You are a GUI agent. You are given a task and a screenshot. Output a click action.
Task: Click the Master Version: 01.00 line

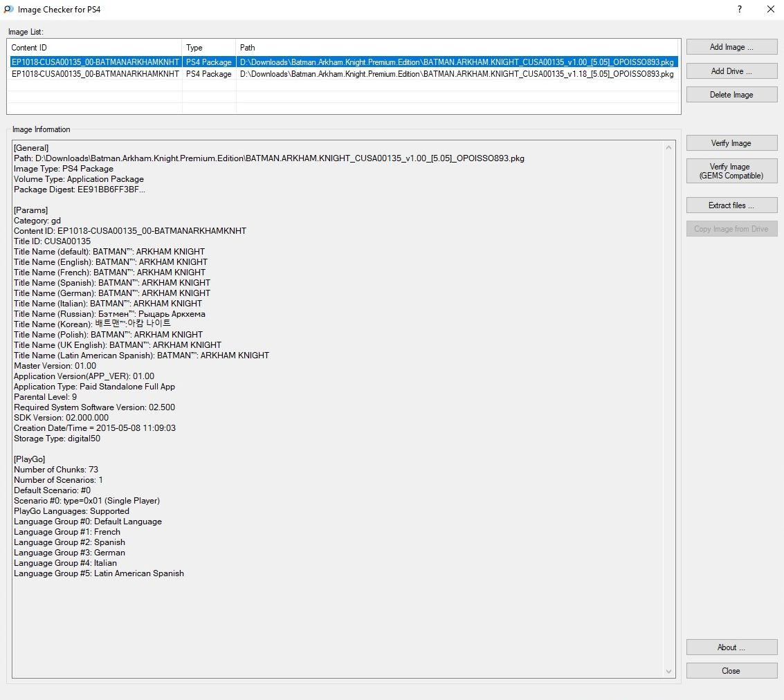coord(55,366)
